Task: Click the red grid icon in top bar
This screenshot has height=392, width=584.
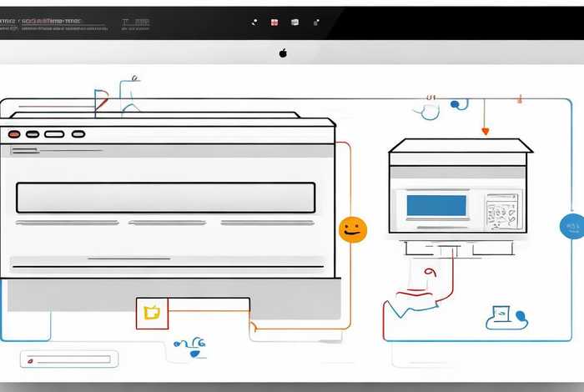Action: (274, 23)
